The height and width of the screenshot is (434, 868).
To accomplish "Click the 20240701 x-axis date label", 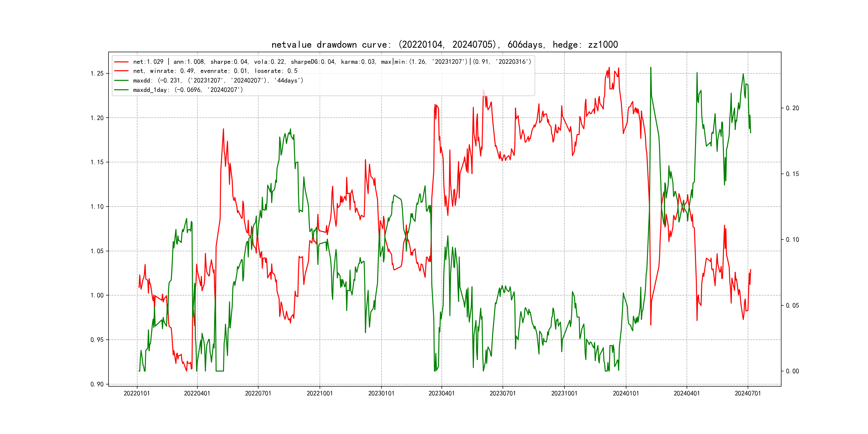I will [748, 393].
